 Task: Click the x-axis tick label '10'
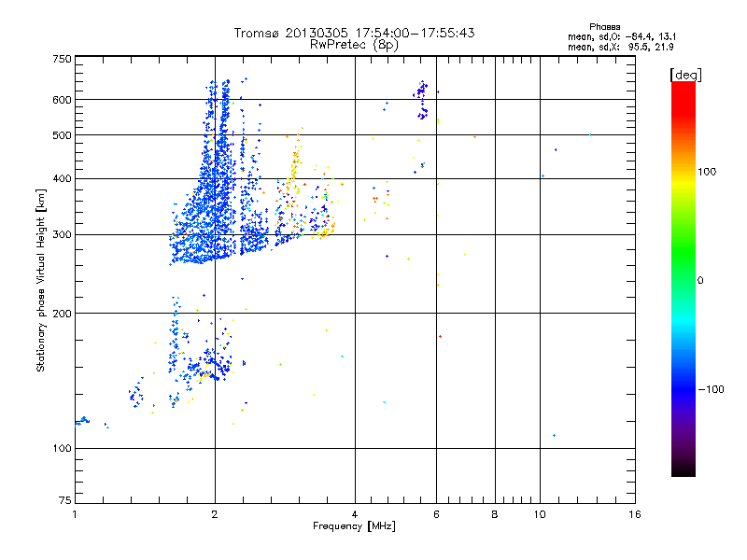pyautogui.click(x=540, y=514)
